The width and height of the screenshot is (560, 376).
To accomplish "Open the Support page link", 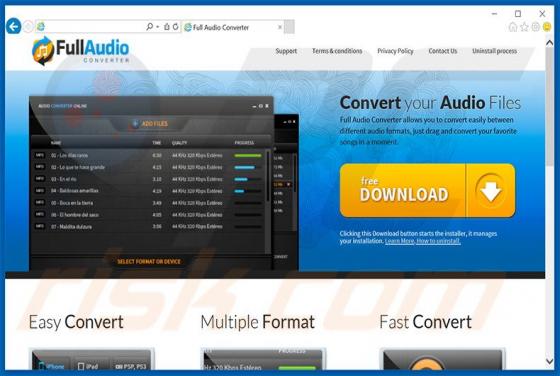I will pyautogui.click(x=286, y=51).
